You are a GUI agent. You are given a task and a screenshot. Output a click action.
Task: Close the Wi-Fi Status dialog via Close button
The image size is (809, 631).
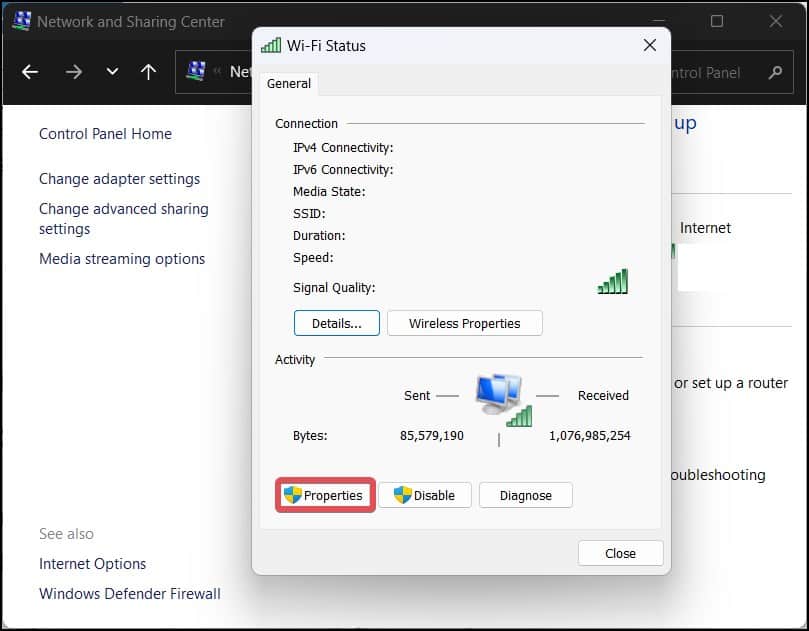coord(620,554)
